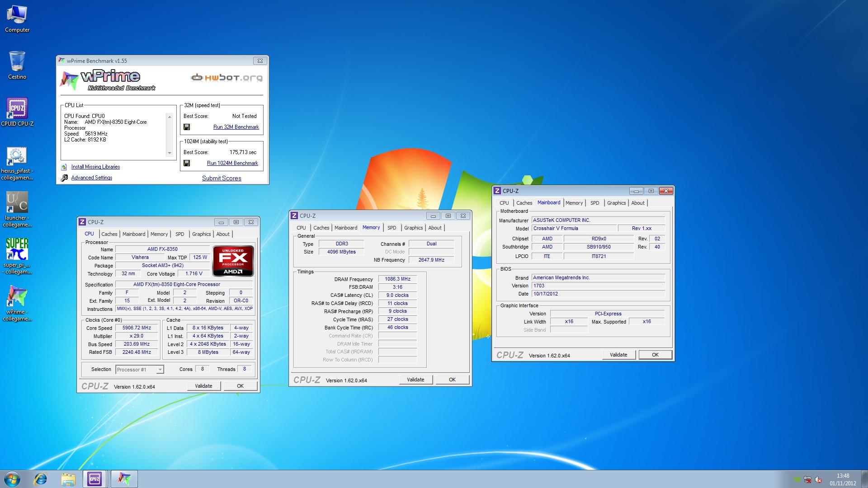Image resolution: width=868 pixels, height=488 pixels.
Task: Click the save icon beside 1024M Best Score
Action: pyautogui.click(x=187, y=163)
